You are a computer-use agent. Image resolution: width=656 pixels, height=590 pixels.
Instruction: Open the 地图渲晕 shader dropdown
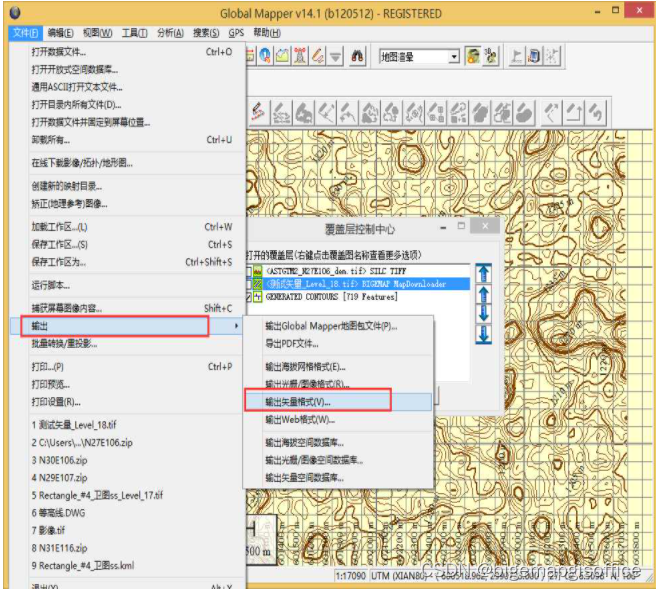click(454, 56)
